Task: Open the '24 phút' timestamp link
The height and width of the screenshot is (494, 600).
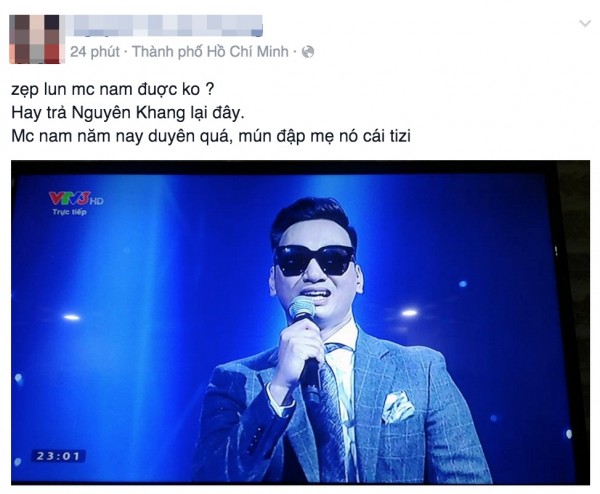Action: (x=95, y=52)
